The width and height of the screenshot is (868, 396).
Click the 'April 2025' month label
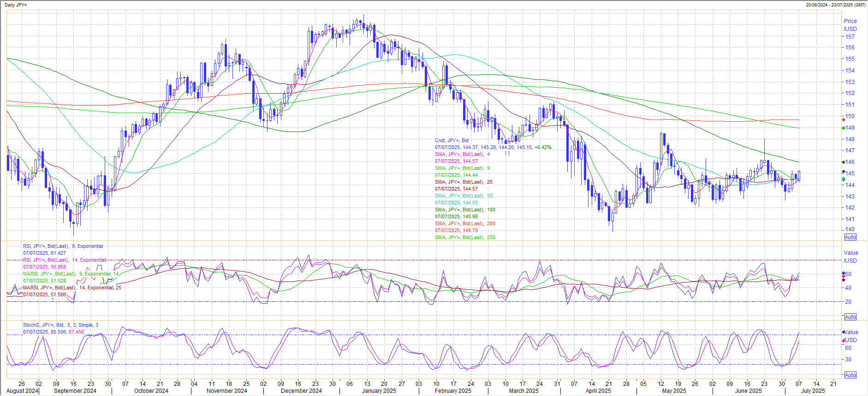598,391
